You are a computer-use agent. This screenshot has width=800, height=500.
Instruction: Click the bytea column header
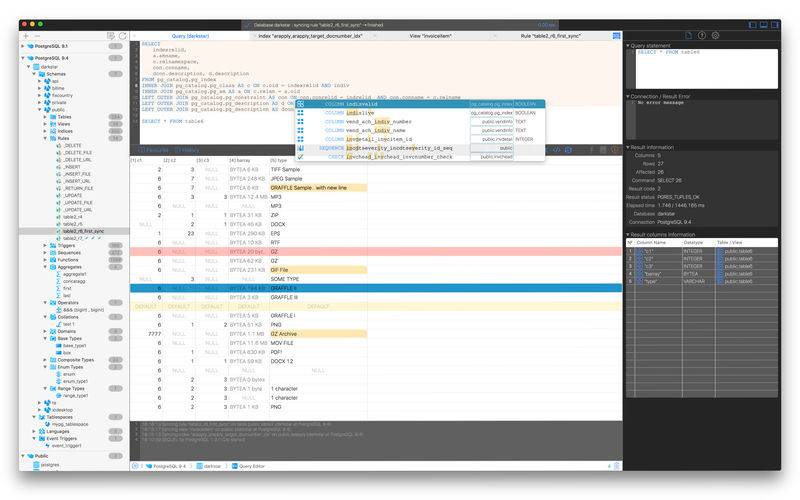pyautogui.click(x=247, y=160)
